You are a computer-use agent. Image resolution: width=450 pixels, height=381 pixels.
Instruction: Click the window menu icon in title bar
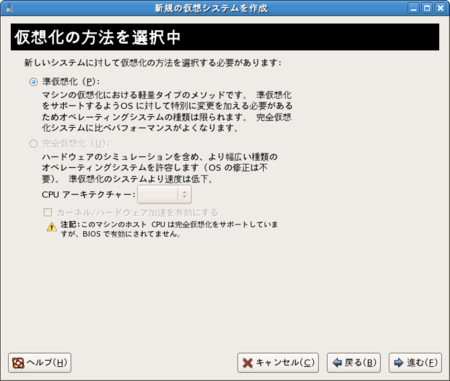(9, 8)
